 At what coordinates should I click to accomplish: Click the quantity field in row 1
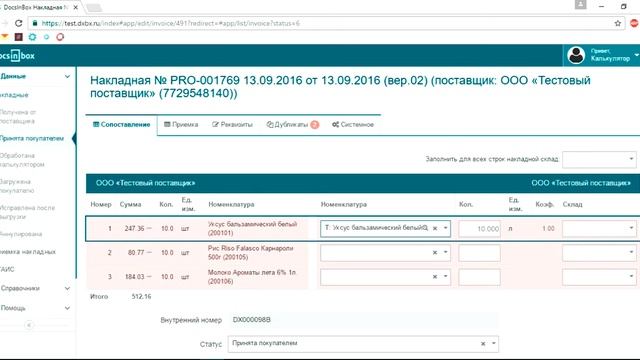click(x=479, y=229)
